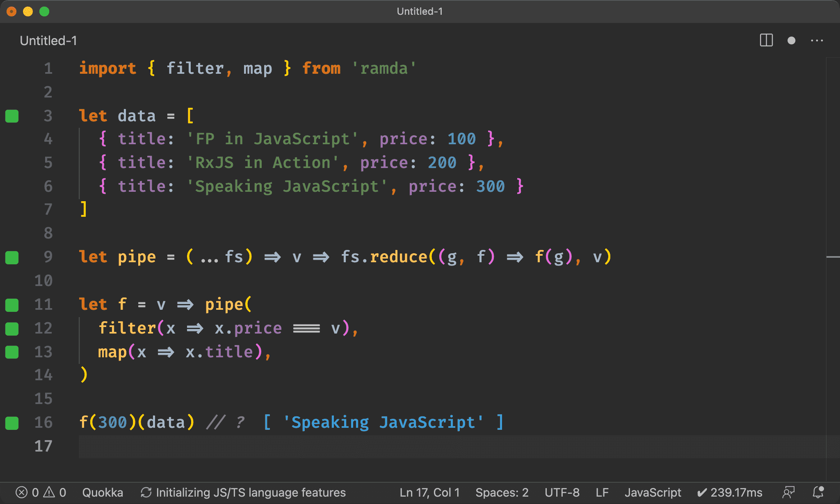840x504 pixels.
Task: Click Quokka green marker on line 3
Action: click(12, 116)
